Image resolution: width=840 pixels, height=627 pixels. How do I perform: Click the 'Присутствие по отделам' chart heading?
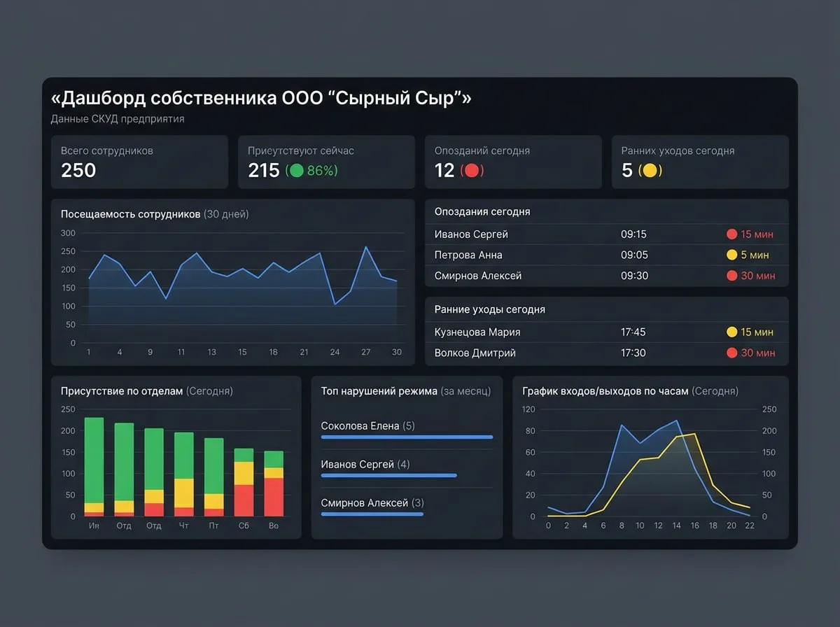(147, 391)
